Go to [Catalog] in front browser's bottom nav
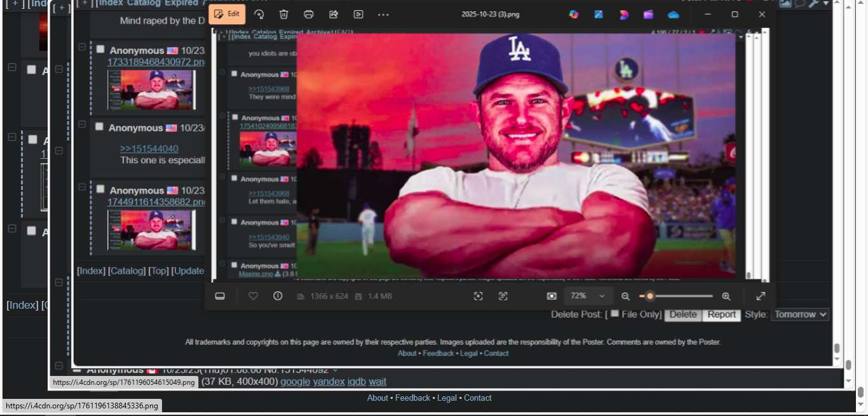This screenshot has height=416, width=868. click(x=127, y=271)
